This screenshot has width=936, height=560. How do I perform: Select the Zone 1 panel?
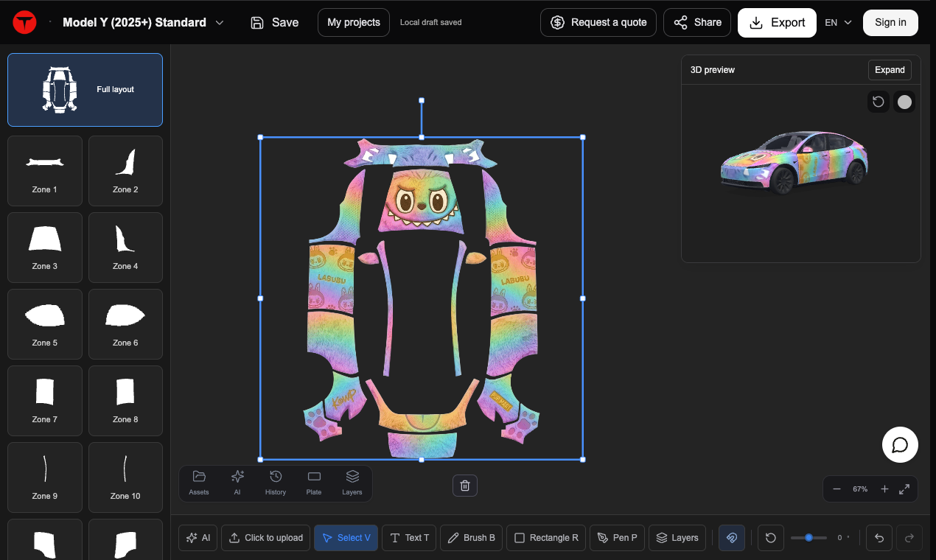(45, 171)
